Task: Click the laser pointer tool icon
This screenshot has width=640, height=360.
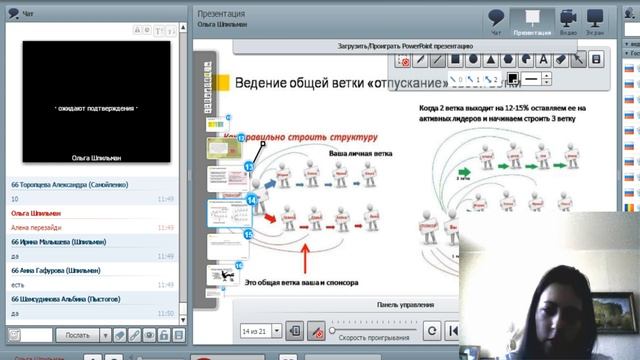Action: (402, 60)
